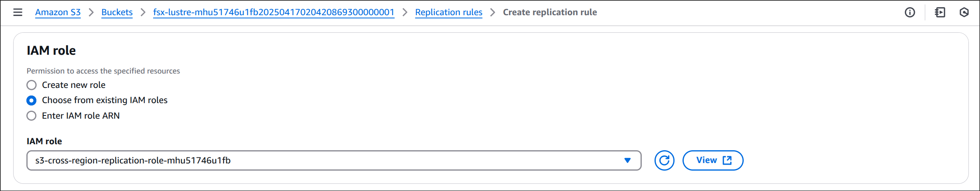Click the Create replication rule breadcrumb text

tap(550, 12)
